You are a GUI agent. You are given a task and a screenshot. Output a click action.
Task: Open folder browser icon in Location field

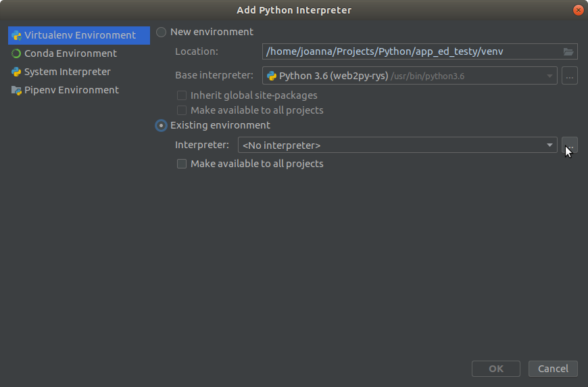point(568,52)
